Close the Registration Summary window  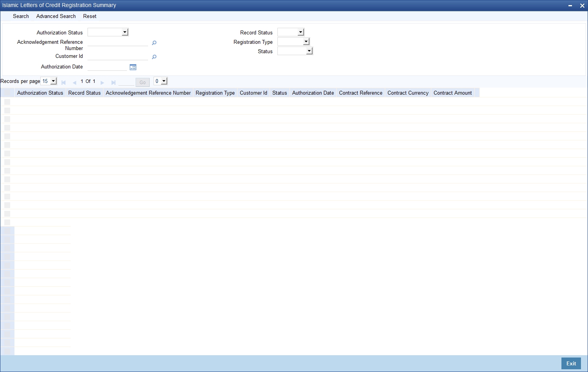click(x=582, y=5)
